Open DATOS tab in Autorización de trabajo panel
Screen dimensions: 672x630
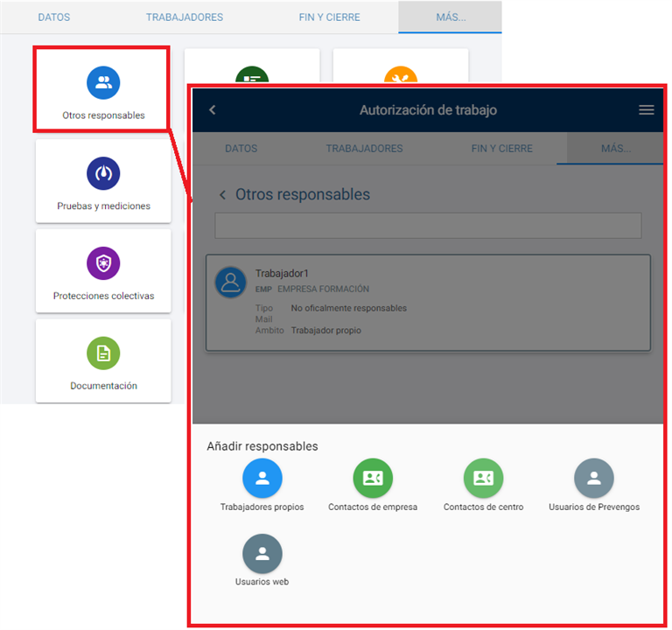241,148
